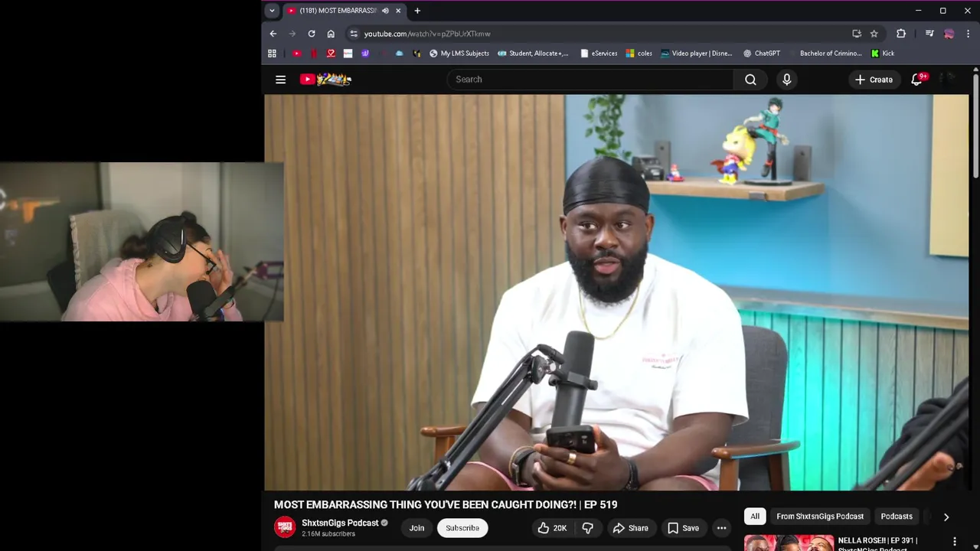Go to YouTube home via logo

pos(325,79)
